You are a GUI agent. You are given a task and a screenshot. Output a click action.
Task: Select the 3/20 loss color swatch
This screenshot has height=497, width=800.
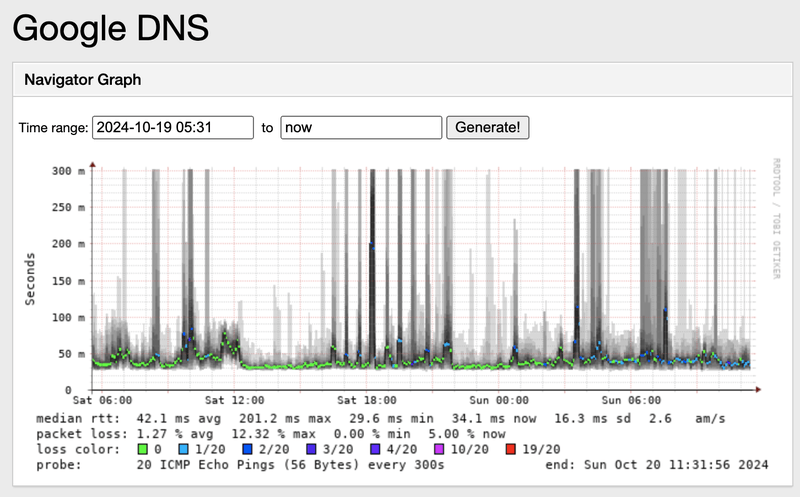tap(311, 449)
